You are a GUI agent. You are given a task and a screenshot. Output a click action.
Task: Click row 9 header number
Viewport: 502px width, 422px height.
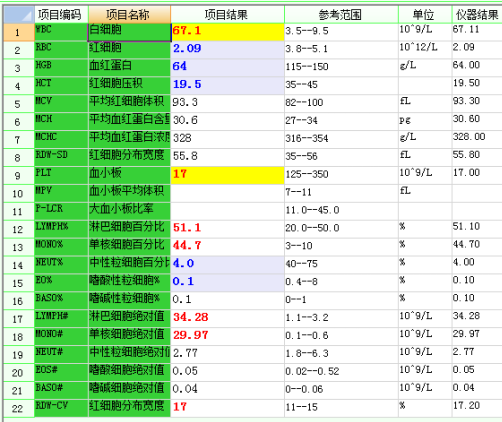point(19,175)
